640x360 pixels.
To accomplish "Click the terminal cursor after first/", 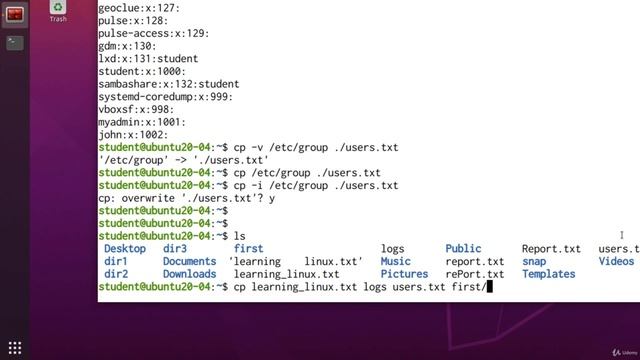I will tap(490, 287).
